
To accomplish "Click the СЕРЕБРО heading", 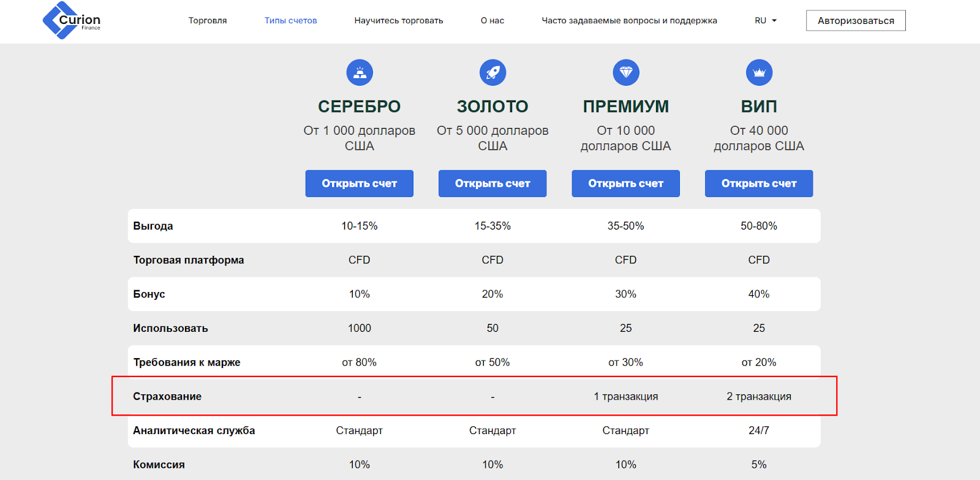I will (x=360, y=107).
